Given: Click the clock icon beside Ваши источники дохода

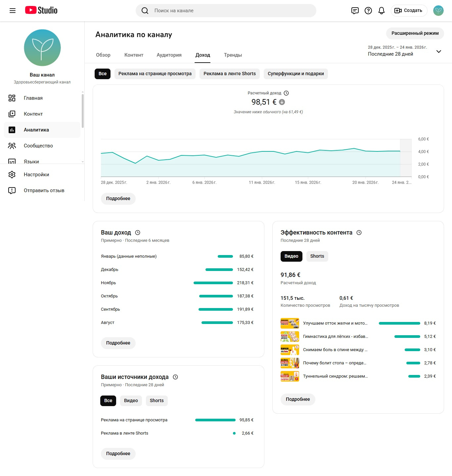Looking at the screenshot, I should 175,377.
